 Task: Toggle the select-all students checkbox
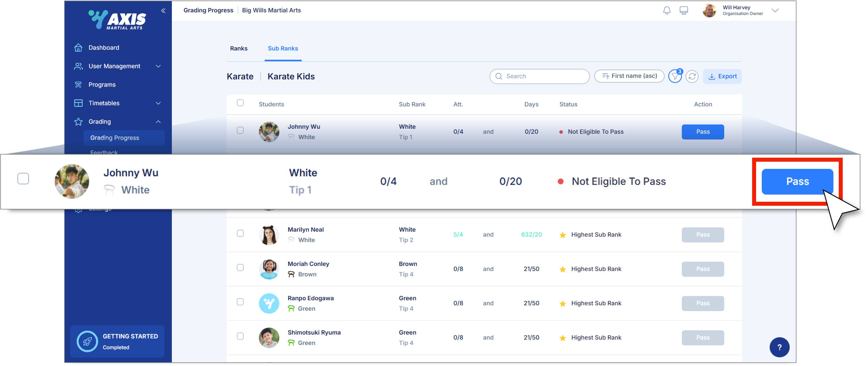[240, 103]
